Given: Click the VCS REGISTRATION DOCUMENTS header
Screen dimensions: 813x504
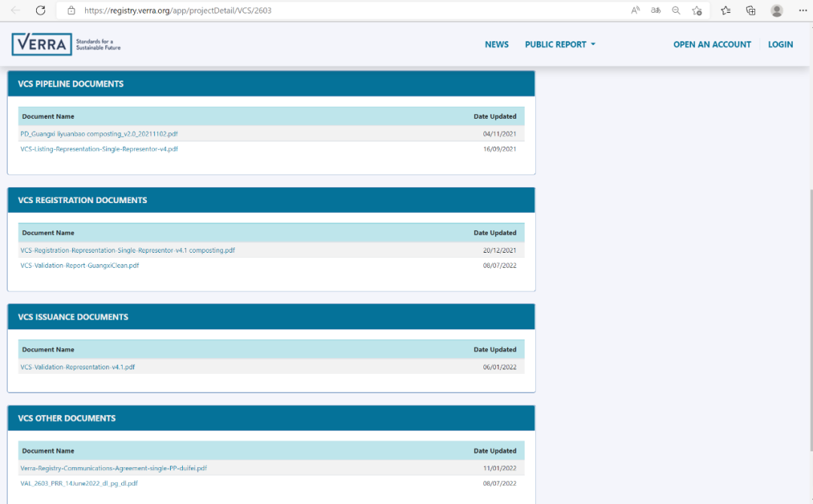Looking at the screenshot, I should (x=271, y=200).
